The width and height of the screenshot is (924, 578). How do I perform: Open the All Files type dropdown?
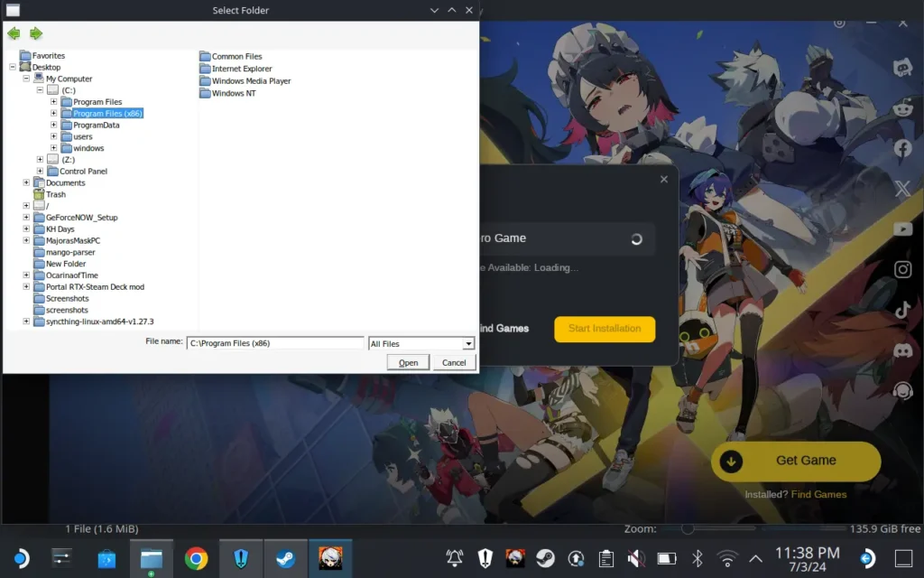point(468,344)
